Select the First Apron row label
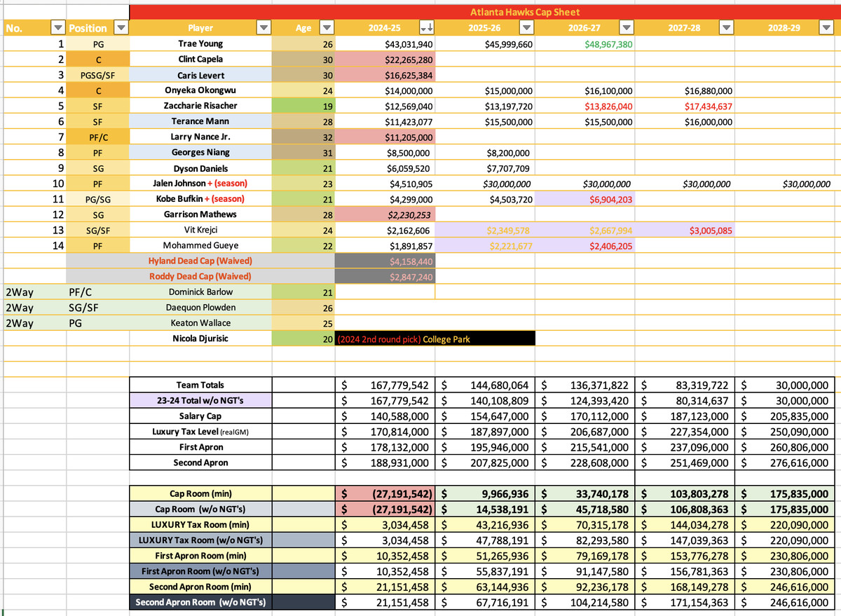 200,447
